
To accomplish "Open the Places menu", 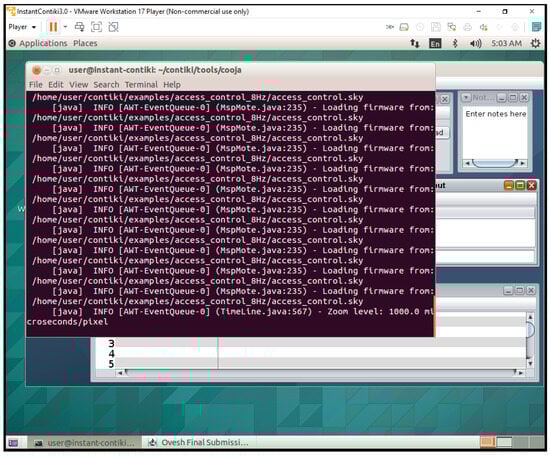I will pos(85,43).
